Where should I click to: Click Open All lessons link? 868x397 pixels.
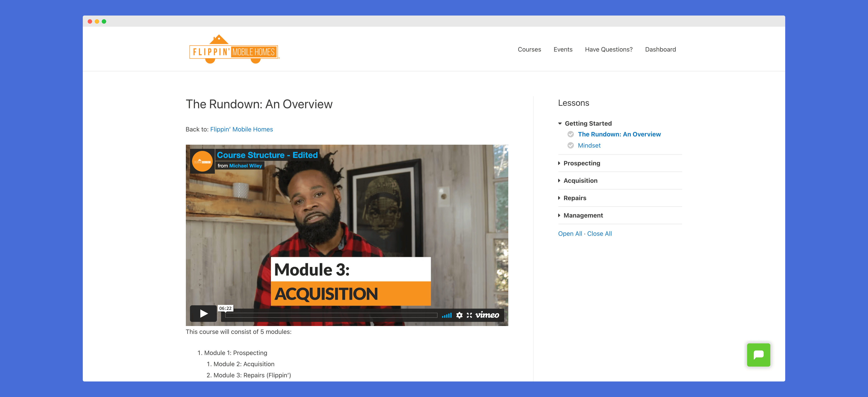[x=570, y=233]
